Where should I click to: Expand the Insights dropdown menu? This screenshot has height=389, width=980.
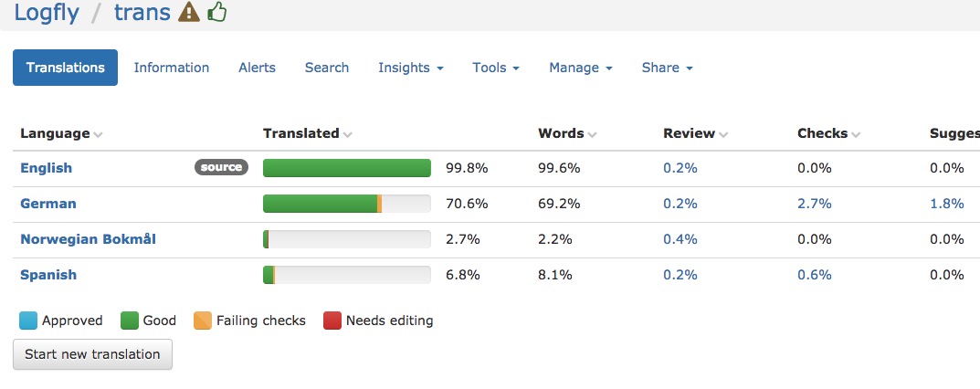tap(411, 68)
